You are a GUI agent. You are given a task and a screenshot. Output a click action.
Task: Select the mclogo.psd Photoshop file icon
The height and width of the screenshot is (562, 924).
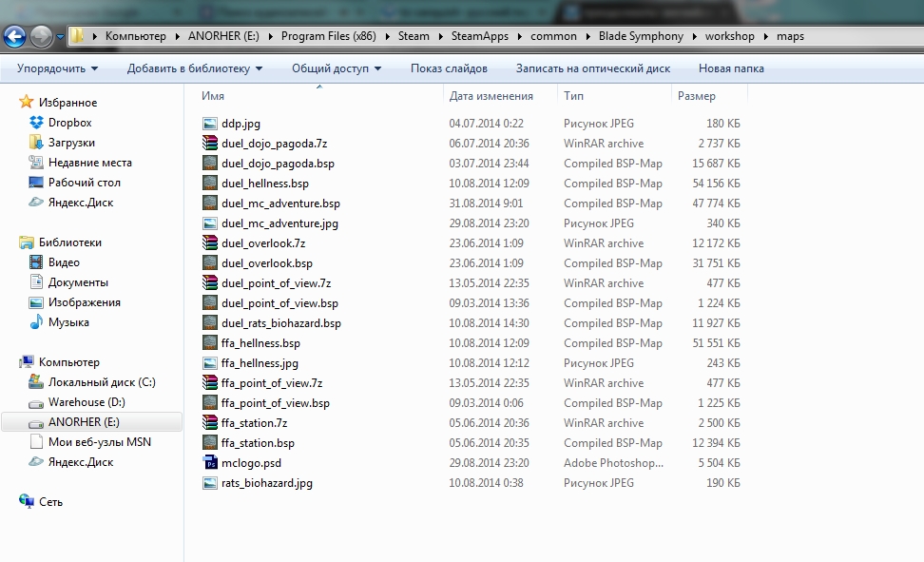(x=210, y=463)
